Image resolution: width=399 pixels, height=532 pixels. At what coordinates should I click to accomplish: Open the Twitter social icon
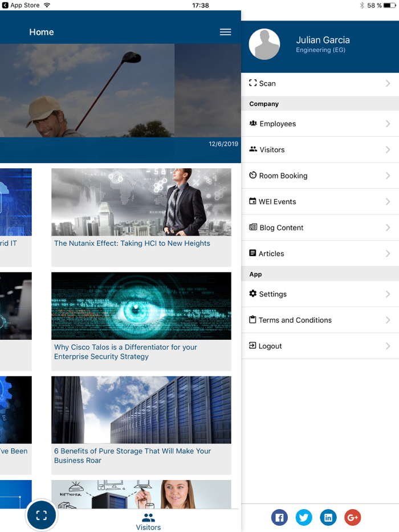(x=304, y=517)
